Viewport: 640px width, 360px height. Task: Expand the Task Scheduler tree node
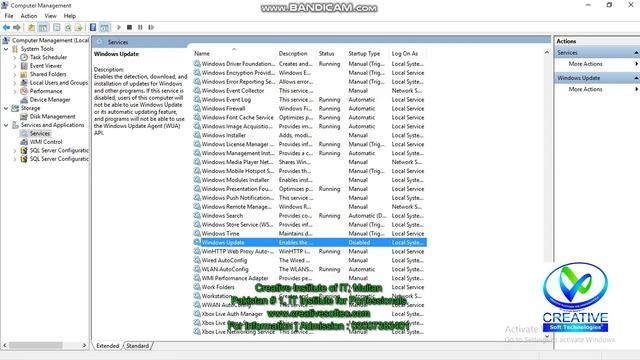pos(15,58)
